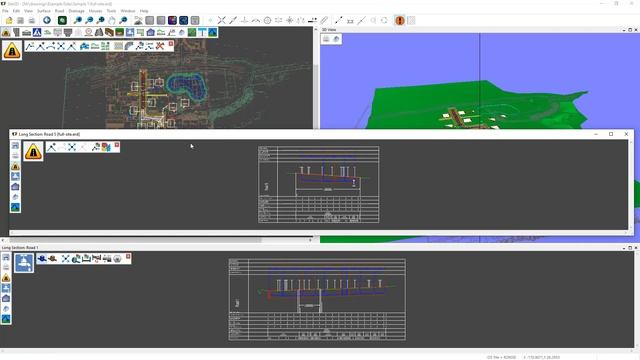Click the print icon in main toolbar

coord(31,20)
